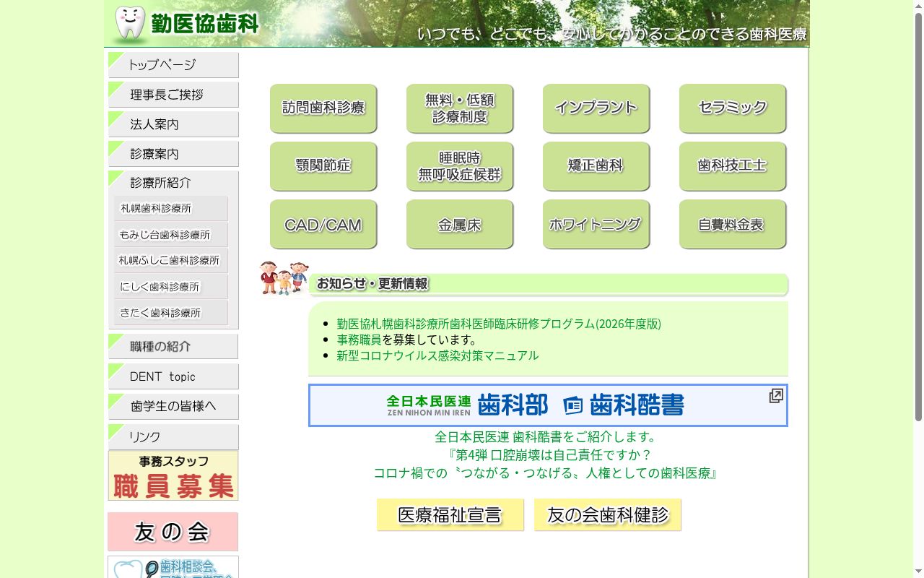The width and height of the screenshot is (924, 578).
Task: Click the 事務スタッフ 職員募集 banner
Action: click(173, 475)
